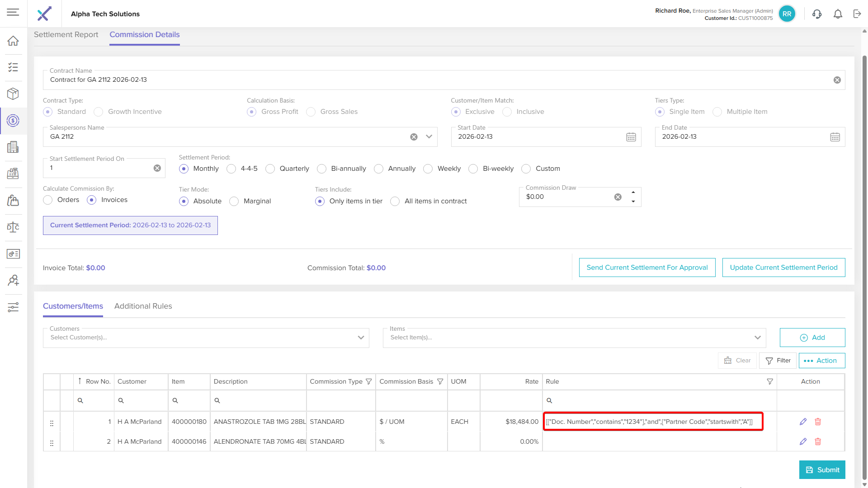This screenshot has height=488, width=868.
Task: Choose Orders for commission calculation
Action: (48, 200)
